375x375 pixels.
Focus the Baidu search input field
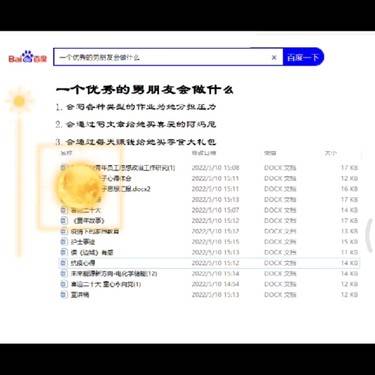(163, 57)
